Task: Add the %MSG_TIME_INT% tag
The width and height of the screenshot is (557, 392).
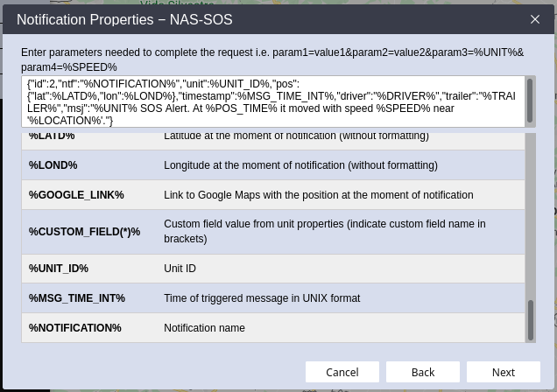Action: tap(77, 298)
